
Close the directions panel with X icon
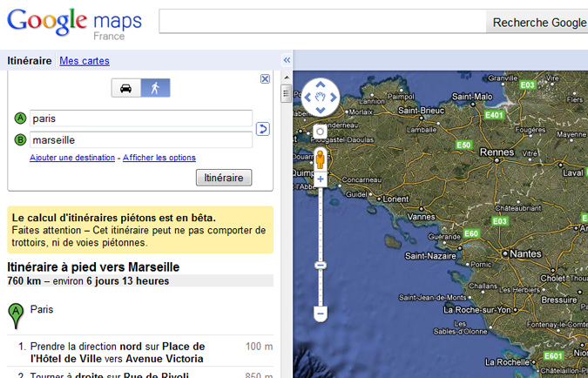point(265,78)
